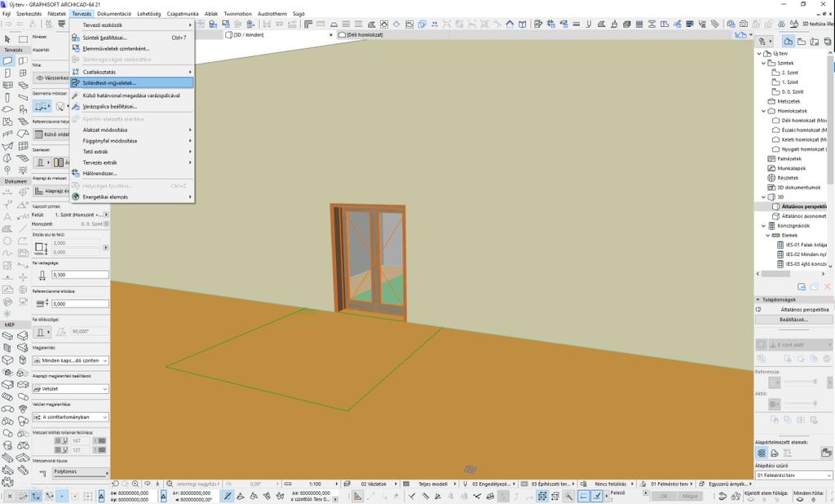The height and width of the screenshot is (504, 835).
Task: Select the Arrow tool in the toolbox
Action: click(x=7, y=39)
